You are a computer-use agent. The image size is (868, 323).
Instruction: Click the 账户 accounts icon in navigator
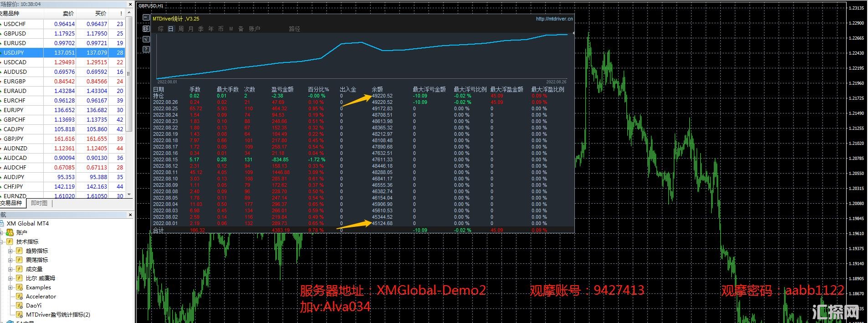(x=10, y=232)
